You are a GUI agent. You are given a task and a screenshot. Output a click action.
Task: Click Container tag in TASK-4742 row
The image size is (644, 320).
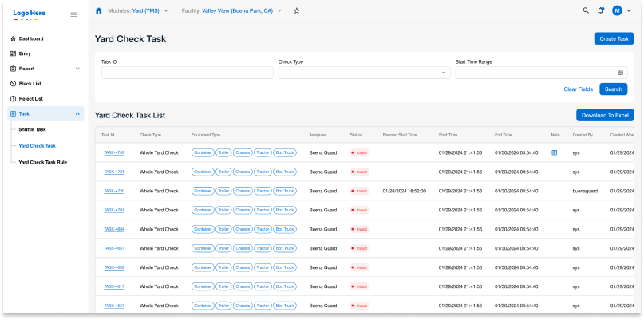(203, 152)
